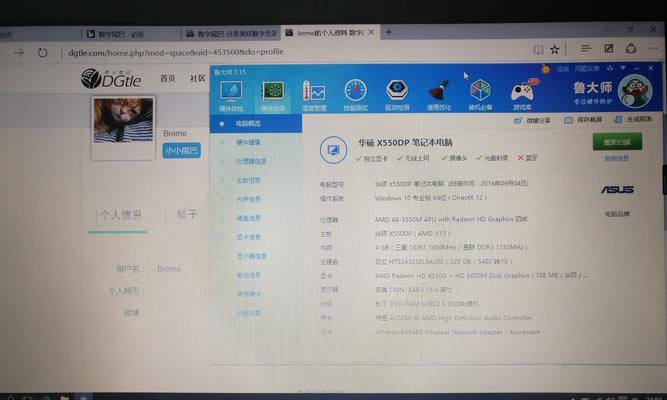Click link below the green rescan button

point(616,159)
